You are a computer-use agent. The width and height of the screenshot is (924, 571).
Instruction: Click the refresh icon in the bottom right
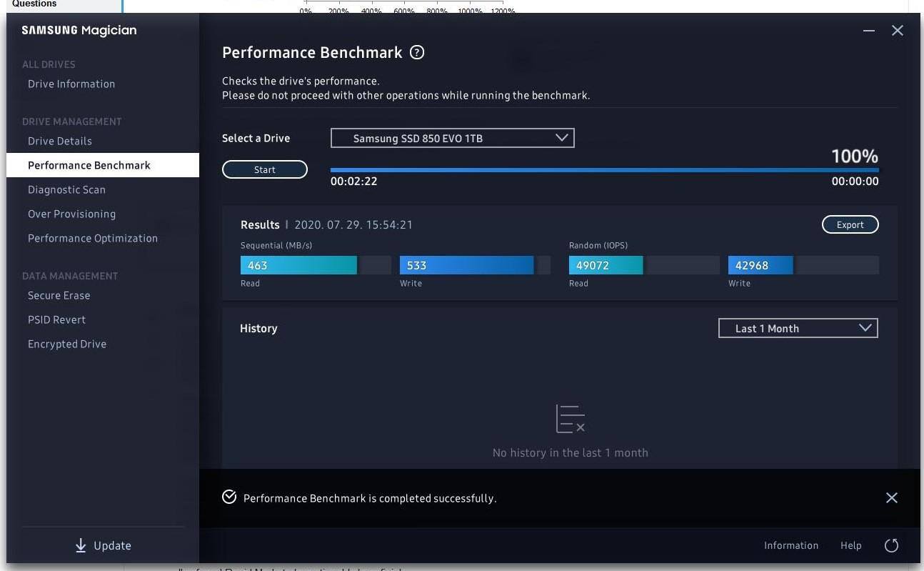[891, 545]
